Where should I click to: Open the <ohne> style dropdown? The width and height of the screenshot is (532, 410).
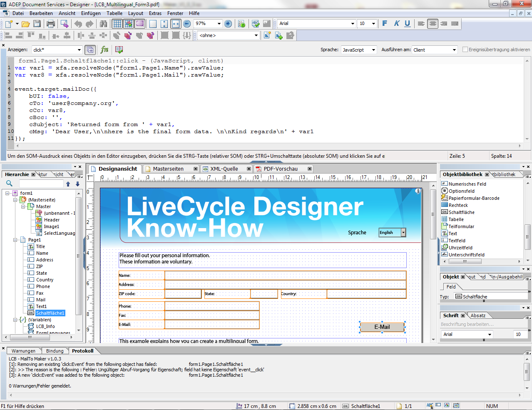256,35
